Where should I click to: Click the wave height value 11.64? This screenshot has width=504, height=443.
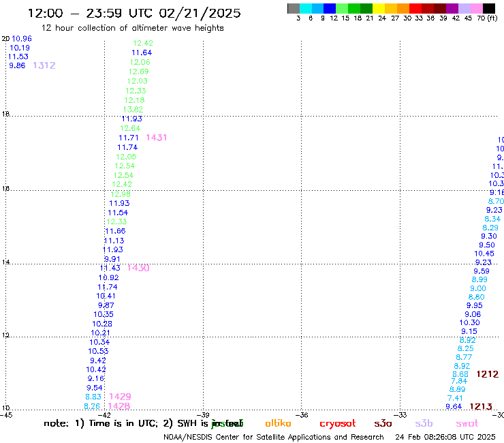[142, 52]
